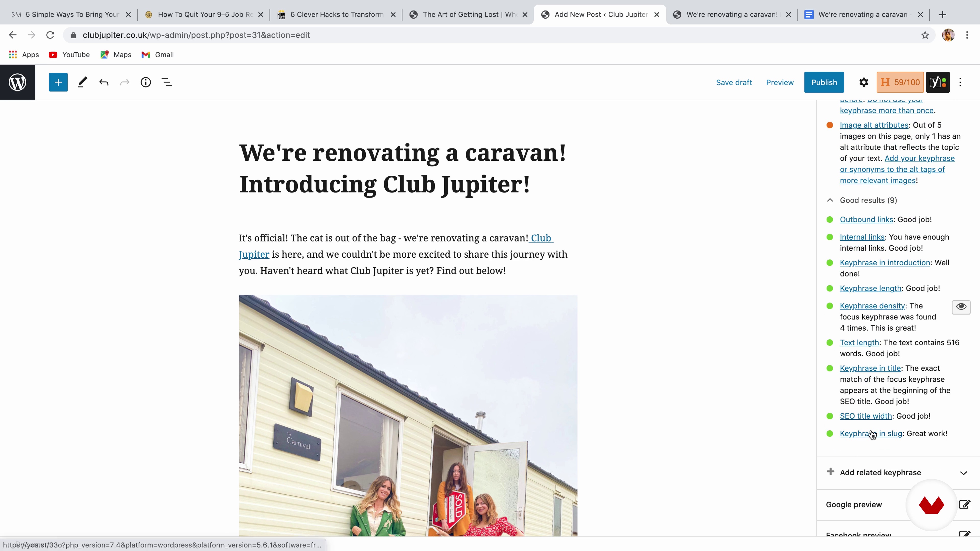Screen dimensions: 980x551
Task: Open the block inserter plus button
Action: (58, 82)
